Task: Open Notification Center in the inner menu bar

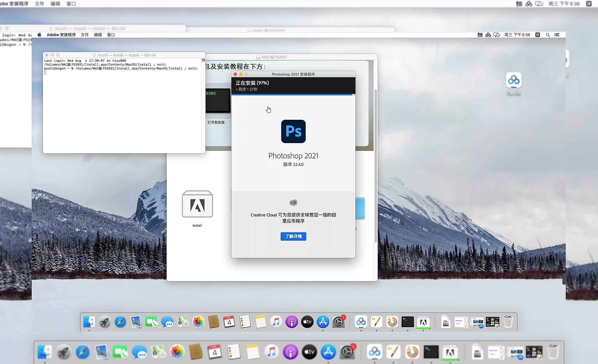Action: point(557,35)
